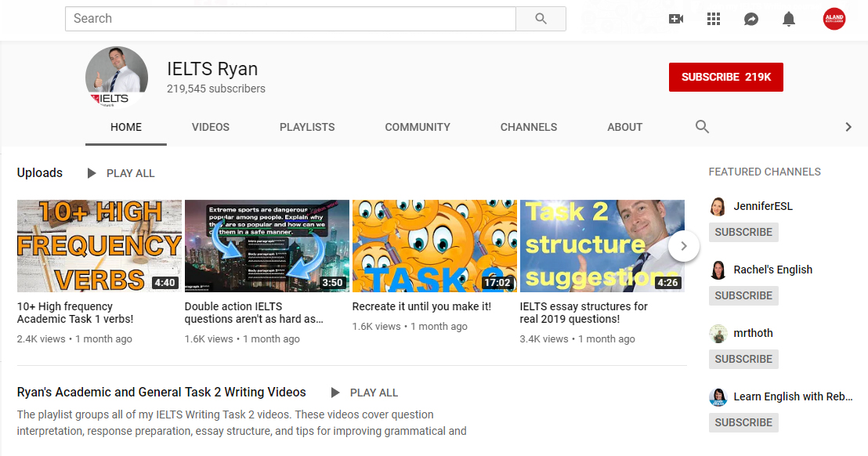Viewport: 868px width, 456px height.
Task: Open the create video camera icon
Action: point(676,19)
